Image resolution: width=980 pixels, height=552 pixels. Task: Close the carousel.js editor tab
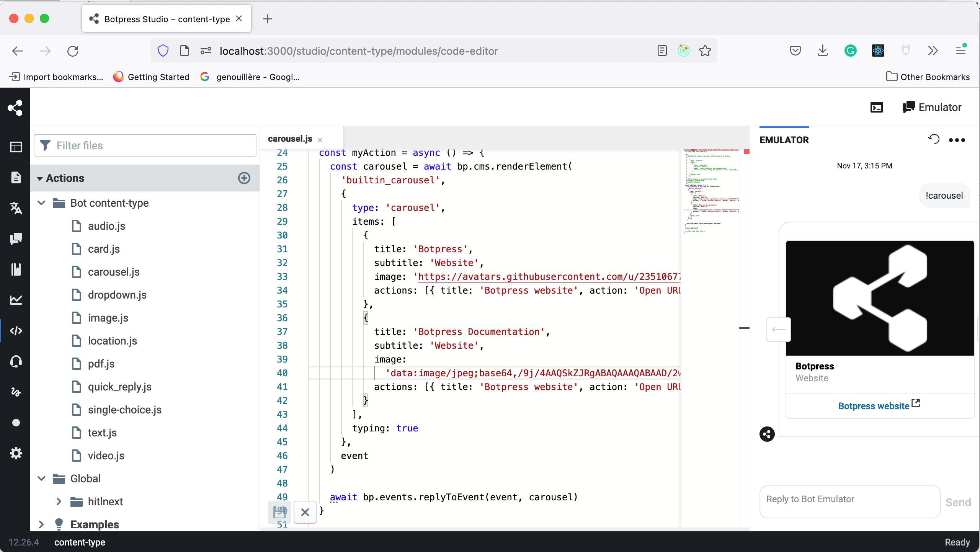320,140
